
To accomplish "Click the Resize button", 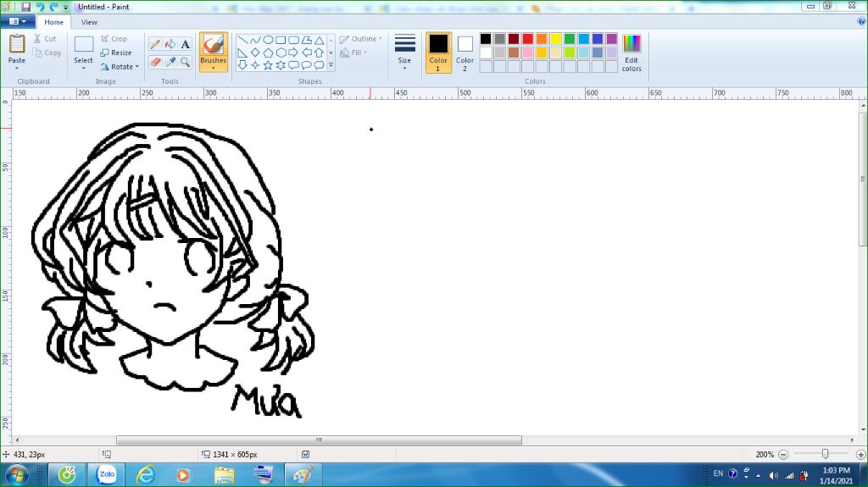I will tap(116, 53).
